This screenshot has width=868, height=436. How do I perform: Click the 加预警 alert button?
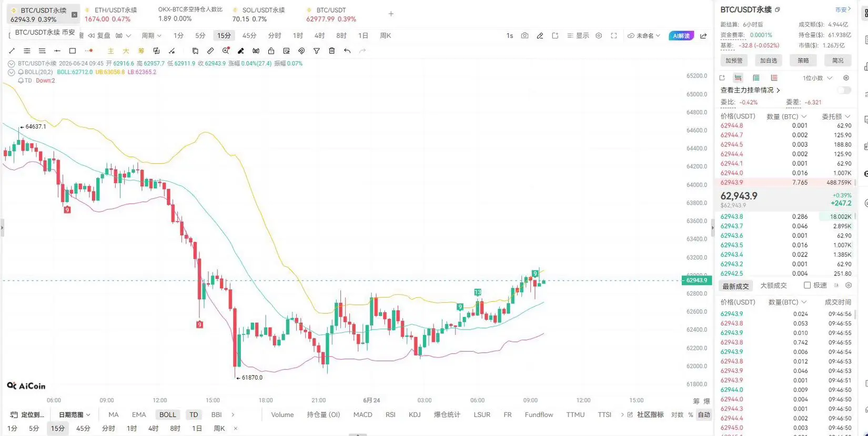734,61
